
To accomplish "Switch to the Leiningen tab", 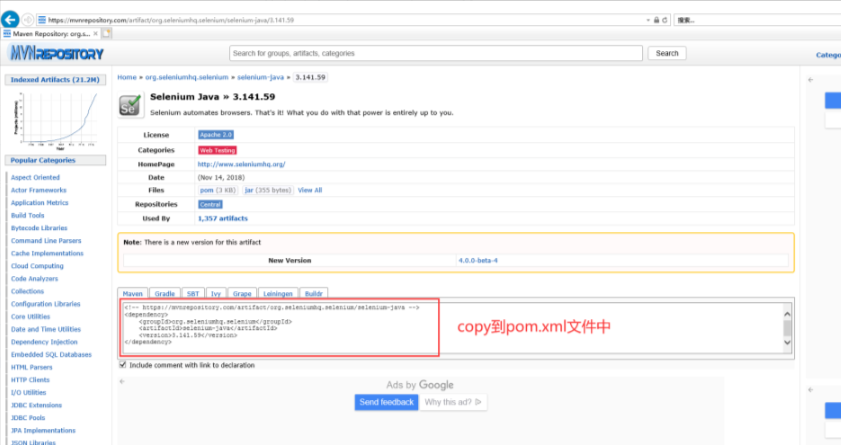I will point(278,293).
